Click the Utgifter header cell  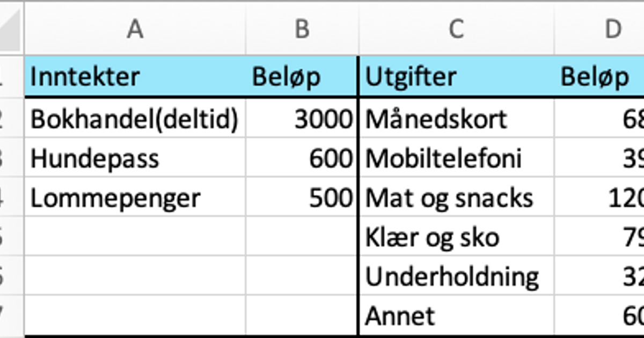456,77
